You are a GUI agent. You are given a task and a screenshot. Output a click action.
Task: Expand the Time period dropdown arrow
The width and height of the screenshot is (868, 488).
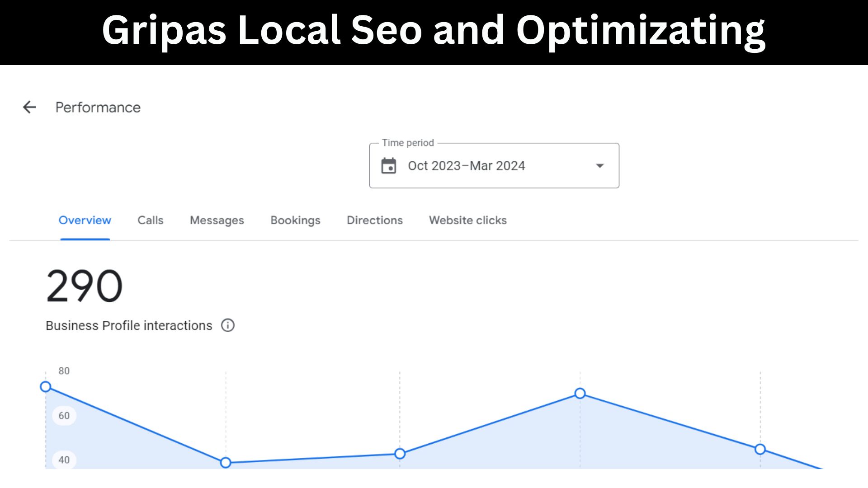coord(599,166)
